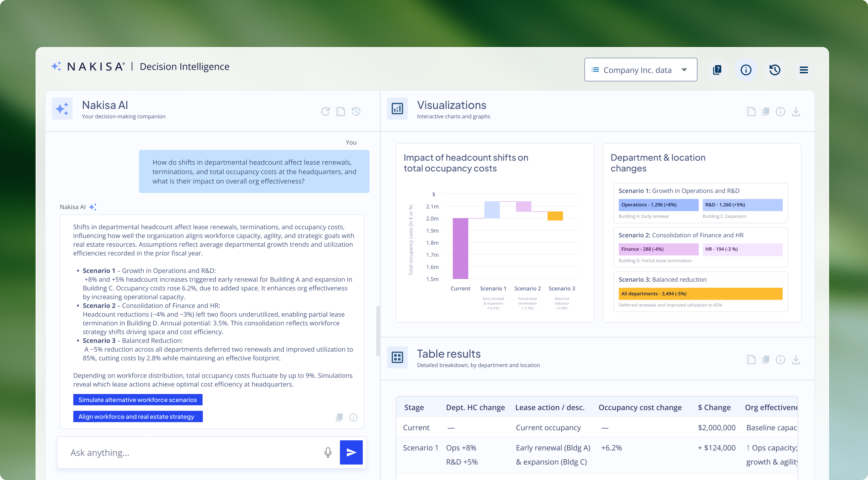Viewport: 868px width, 480px height.
Task: Download the Visualizations chart
Action: coord(796,112)
